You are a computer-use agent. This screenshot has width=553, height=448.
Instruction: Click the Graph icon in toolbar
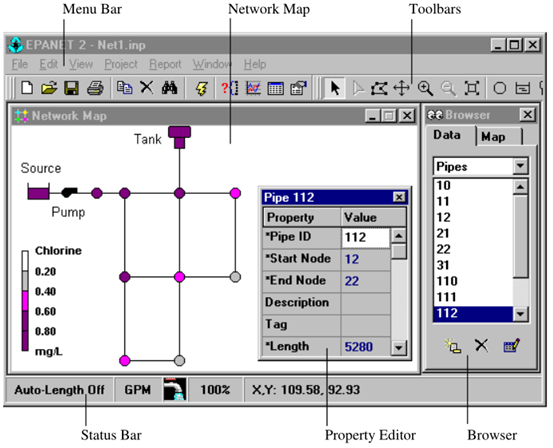[254, 88]
